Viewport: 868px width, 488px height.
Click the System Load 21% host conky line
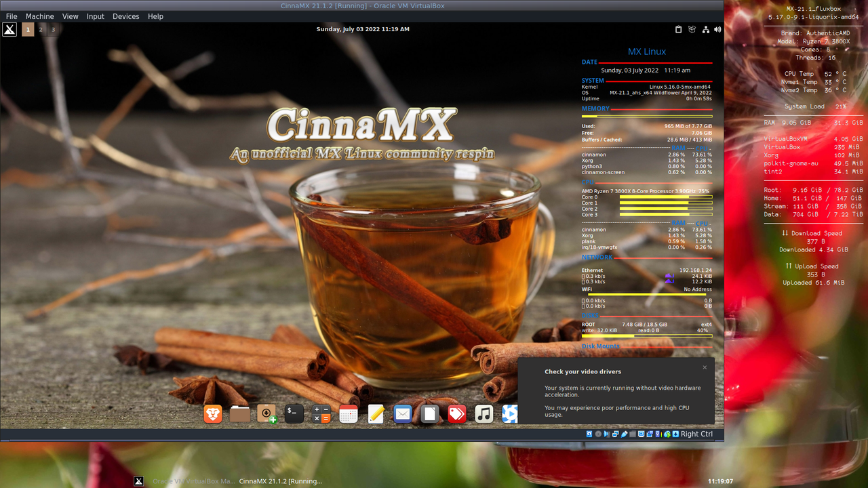815,106
